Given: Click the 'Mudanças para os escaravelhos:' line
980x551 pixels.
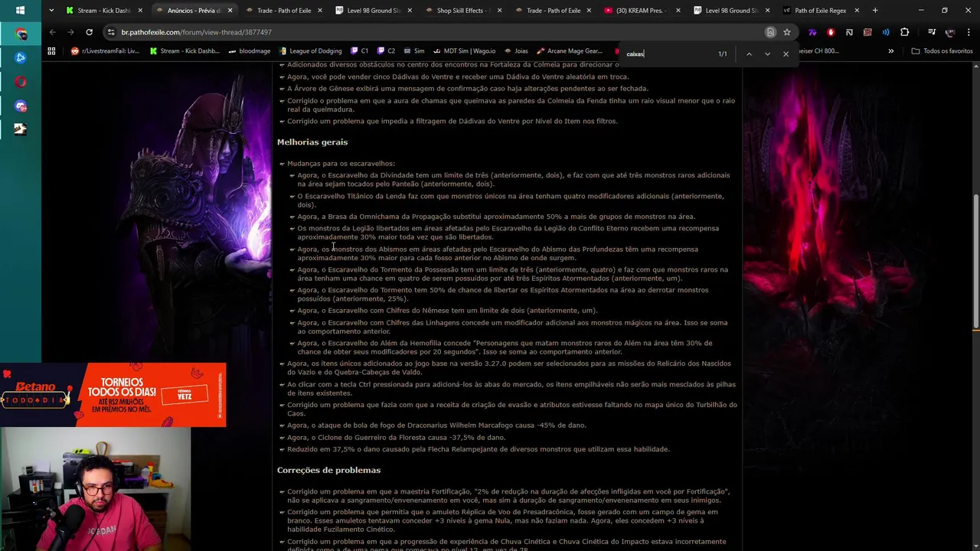Looking at the screenshot, I should coord(341,163).
